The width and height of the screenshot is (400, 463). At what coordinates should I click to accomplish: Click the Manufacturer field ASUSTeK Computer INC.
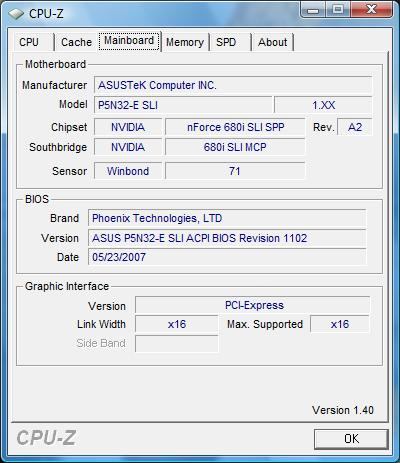tap(233, 85)
